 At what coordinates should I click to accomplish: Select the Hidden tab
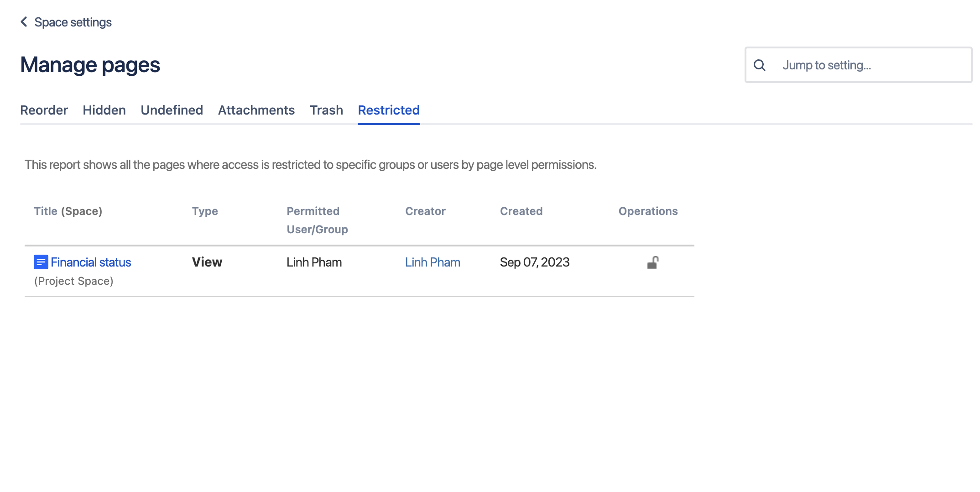pyautogui.click(x=104, y=110)
